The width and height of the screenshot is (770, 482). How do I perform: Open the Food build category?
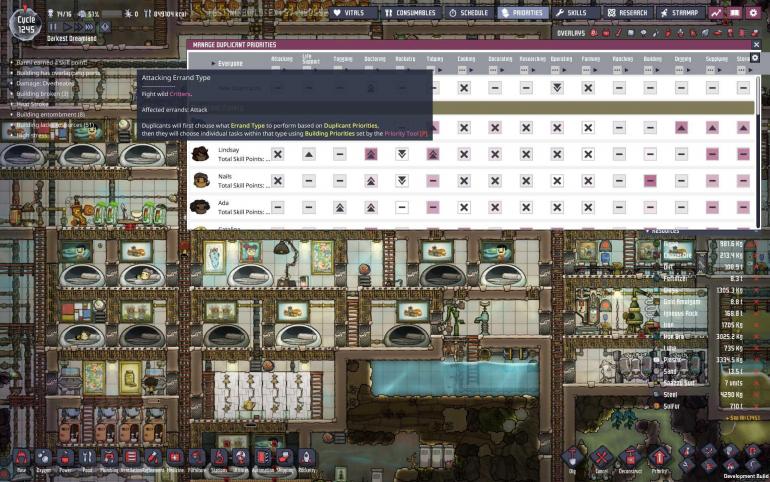pos(87,458)
